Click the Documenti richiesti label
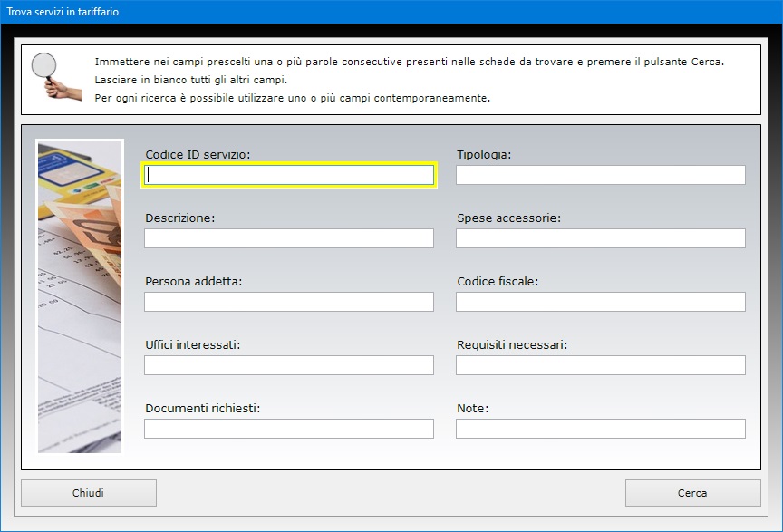This screenshot has width=783, height=532. click(x=203, y=408)
